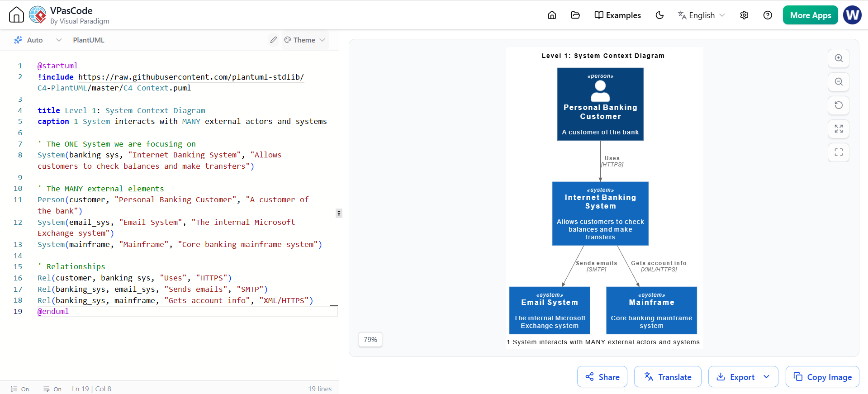Click the More Apps button
868x394 pixels.
[x=810, y=15]
